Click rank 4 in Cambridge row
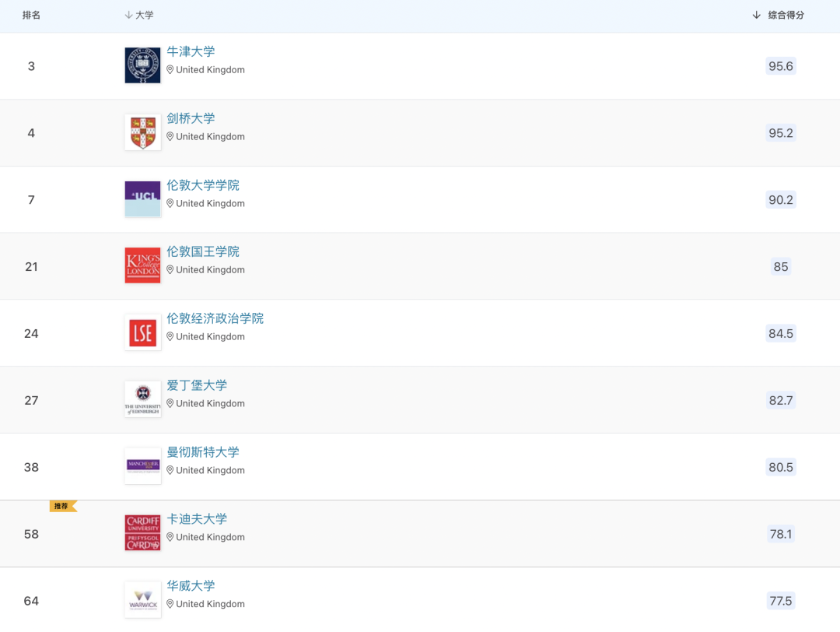Image resolution: width=840 pixels, height=632 pixels. (31, 133)
